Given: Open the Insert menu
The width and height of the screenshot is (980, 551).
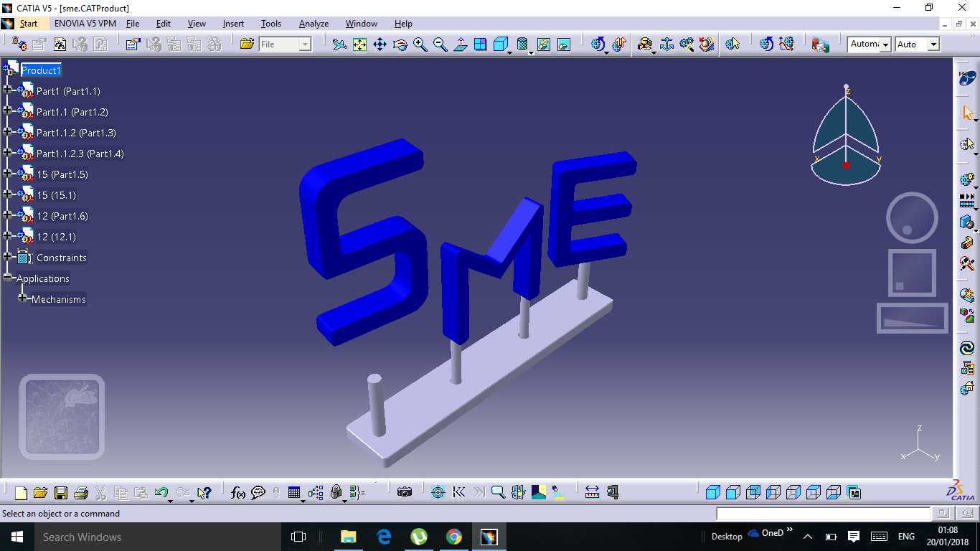Looking at the screenshot, I should [233, 24].
